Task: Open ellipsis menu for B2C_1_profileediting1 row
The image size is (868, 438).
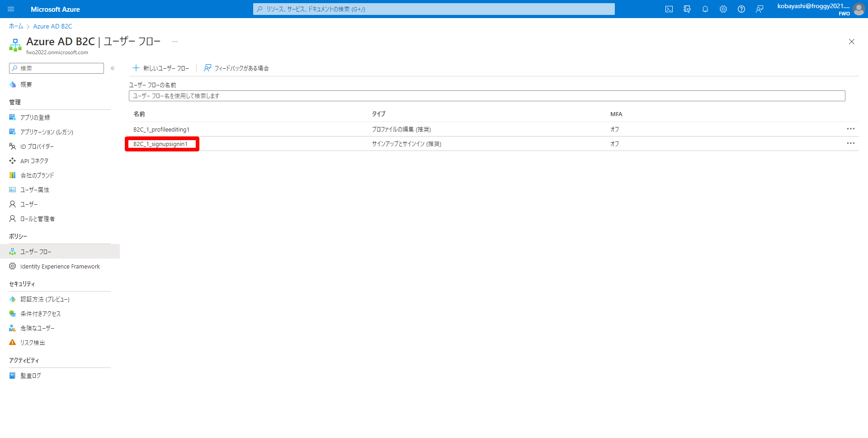Action: [850, 129]
